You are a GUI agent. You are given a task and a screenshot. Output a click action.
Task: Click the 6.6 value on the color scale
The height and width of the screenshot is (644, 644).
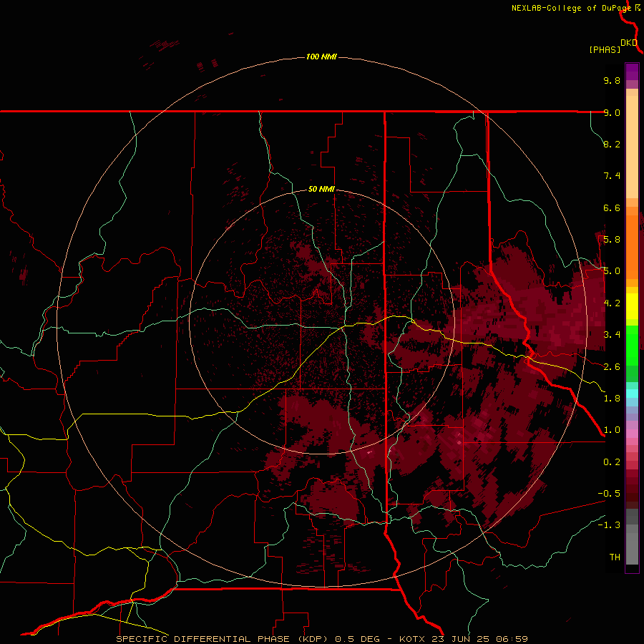(x=612, y=208)
